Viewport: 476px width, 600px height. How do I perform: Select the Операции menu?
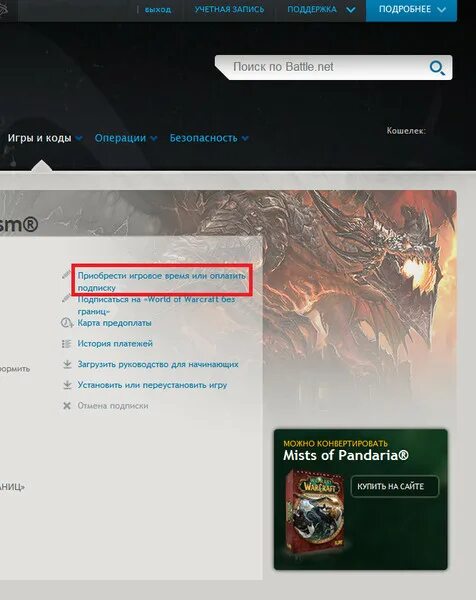[120, 138]
